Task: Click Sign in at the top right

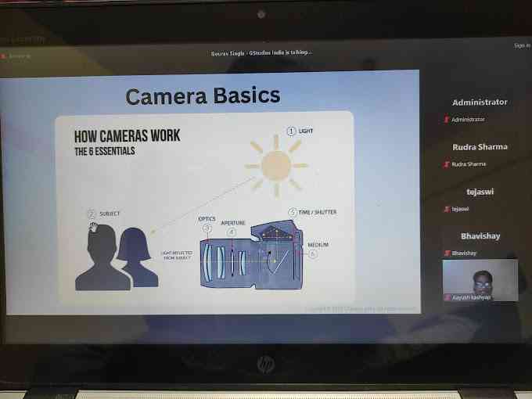Action: point(522,46)
